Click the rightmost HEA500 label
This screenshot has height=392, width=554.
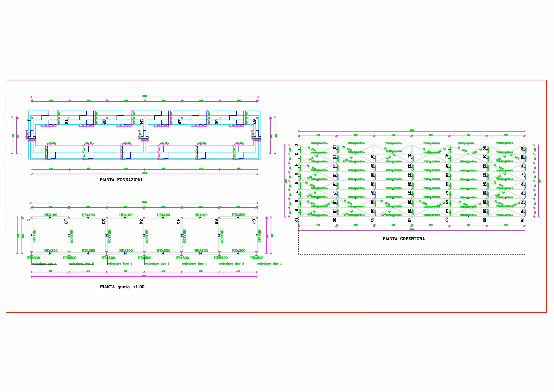tap(257, 258)
